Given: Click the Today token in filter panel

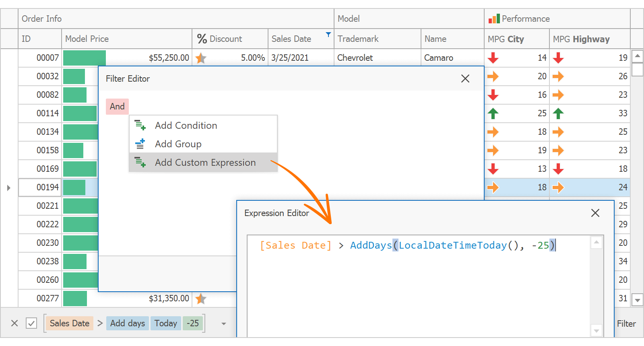Looking at the screenshot, I should pos(166,323).
